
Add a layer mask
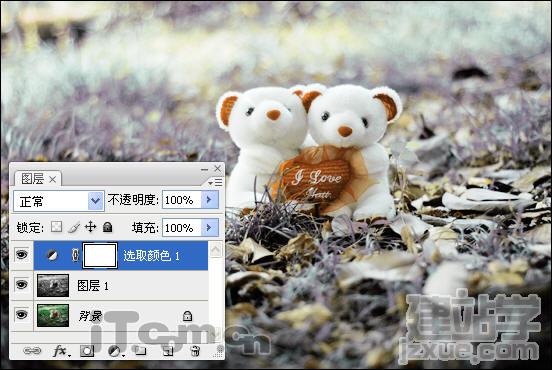(x=87, y=351)
